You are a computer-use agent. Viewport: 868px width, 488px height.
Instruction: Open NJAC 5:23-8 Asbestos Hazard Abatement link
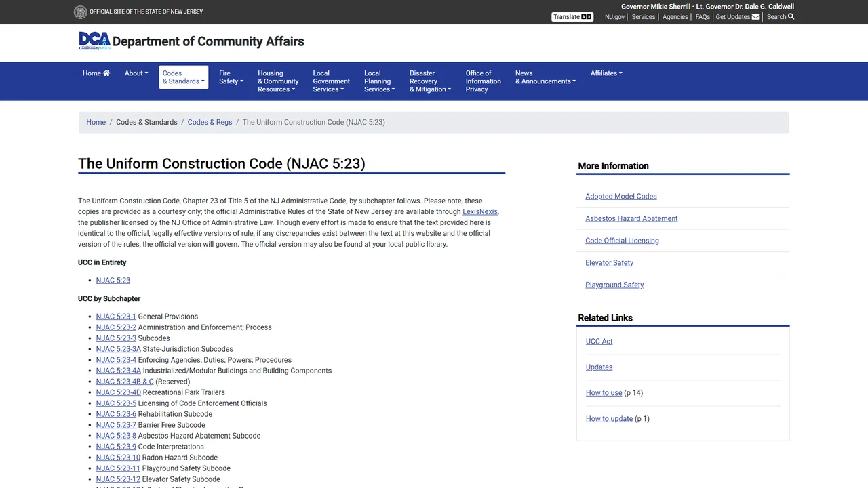pos(116,436)
